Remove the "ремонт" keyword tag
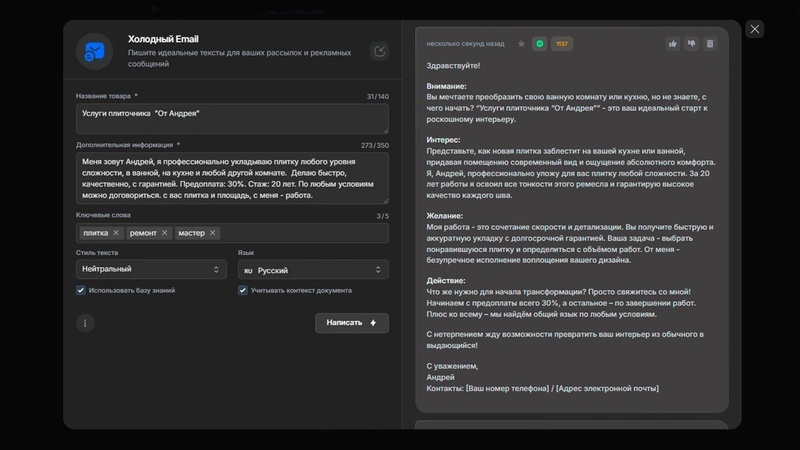The height and width of the screenshot is (450, 800). point(164,233)
